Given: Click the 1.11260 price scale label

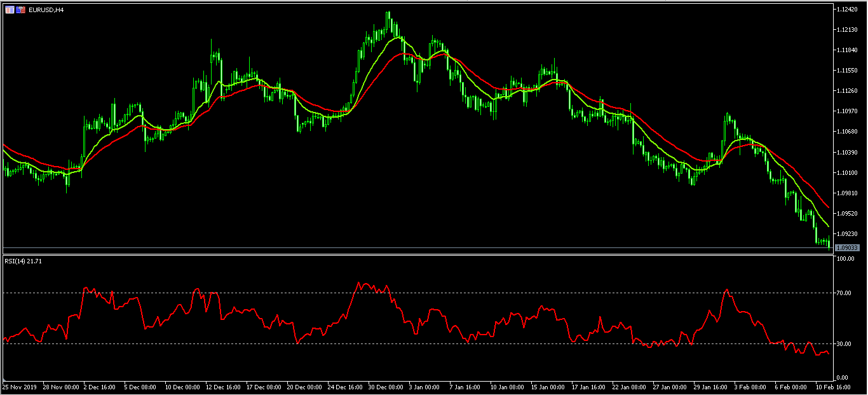Looking at the screenshot, I should pyautogui.click(x=847, y=91).
